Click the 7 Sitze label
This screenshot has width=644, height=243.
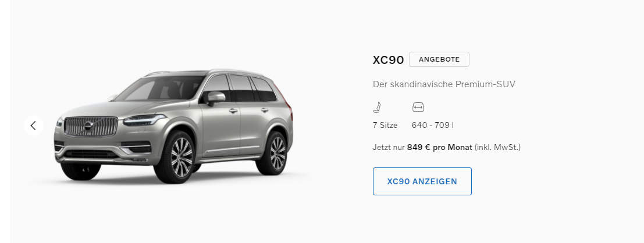coord(385,126)
